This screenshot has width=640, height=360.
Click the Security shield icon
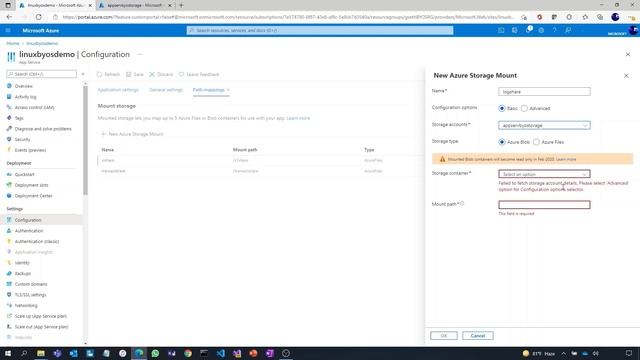[9, 139]
